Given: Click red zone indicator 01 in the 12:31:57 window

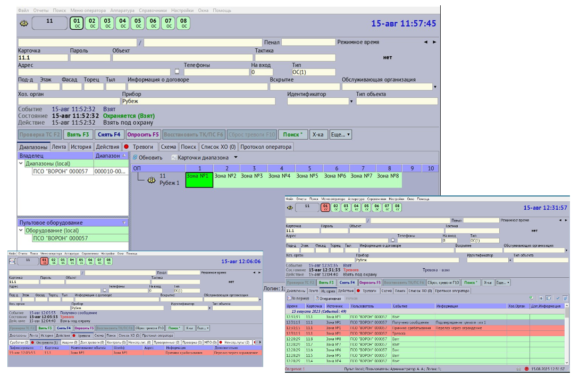Looking at the screenshot, I should 325,208.
